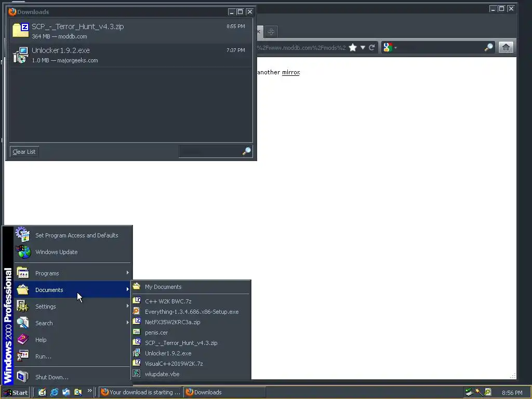Open recent file VisualC++2019W2K.7z

[191, 363]
